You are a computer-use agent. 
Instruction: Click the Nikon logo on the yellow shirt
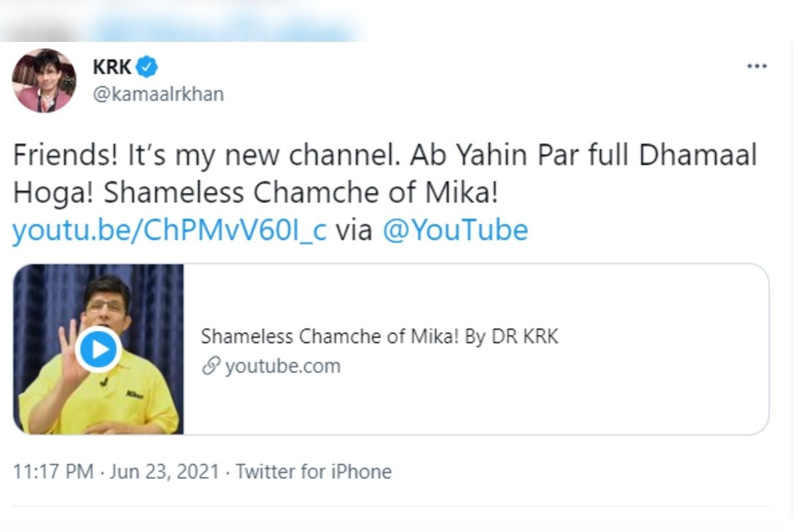pos(135,394)
